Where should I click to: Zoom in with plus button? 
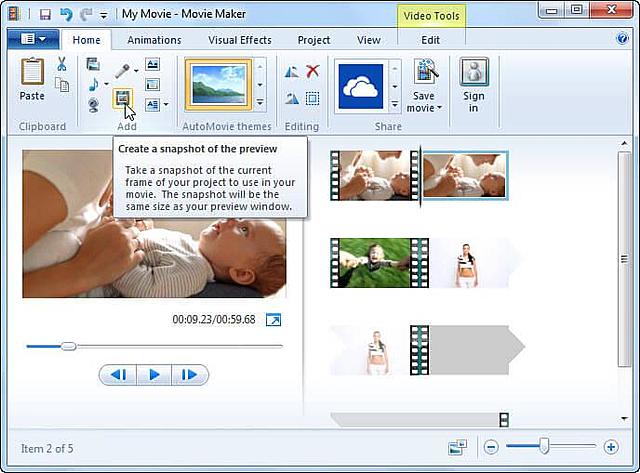(x=611, y=447)
